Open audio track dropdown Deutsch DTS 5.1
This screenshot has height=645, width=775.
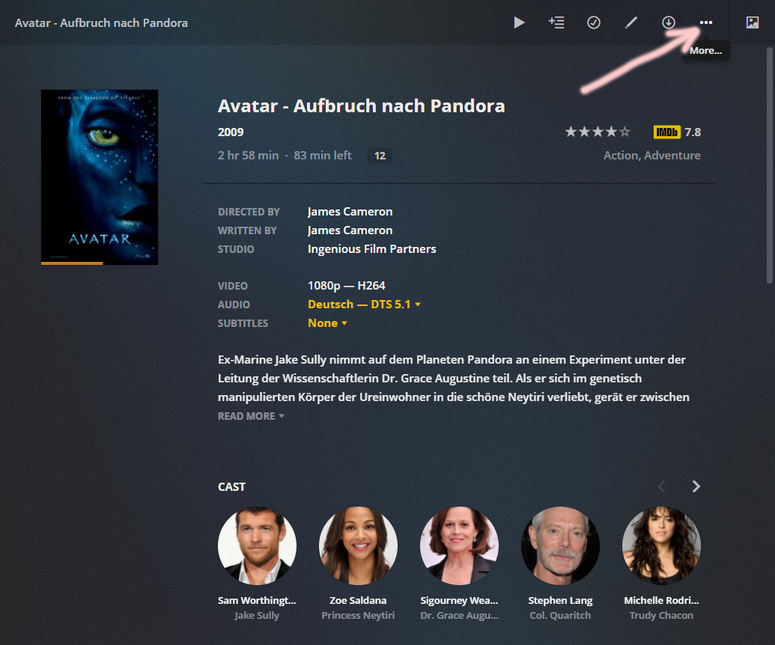364,304
